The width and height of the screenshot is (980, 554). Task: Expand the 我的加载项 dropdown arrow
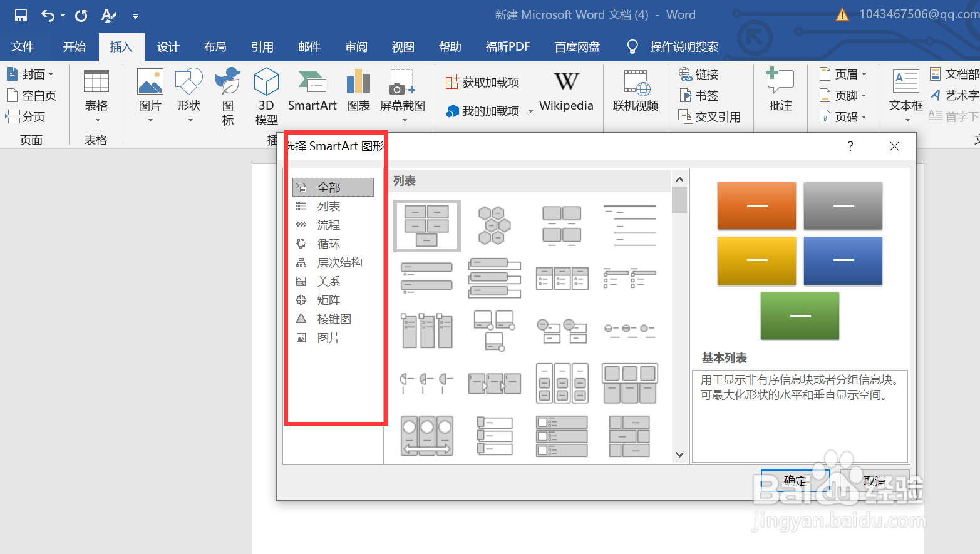click(x=530, y=111)
